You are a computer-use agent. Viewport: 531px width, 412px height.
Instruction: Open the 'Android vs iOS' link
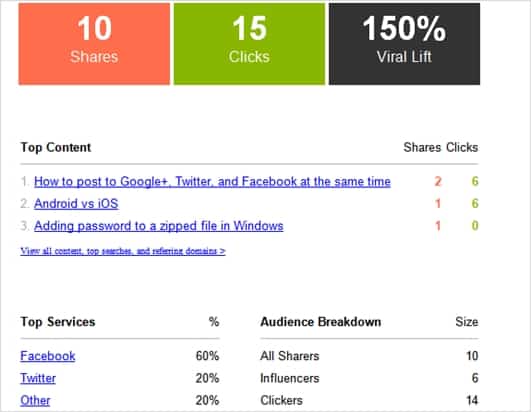[76, 204]
